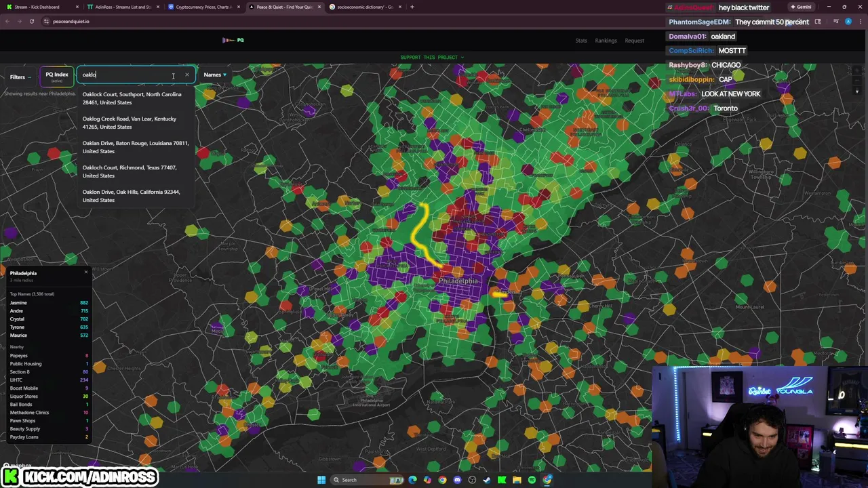
Task: Select Oakloch Court, Richmond suggestion
Action: [136, 171]
